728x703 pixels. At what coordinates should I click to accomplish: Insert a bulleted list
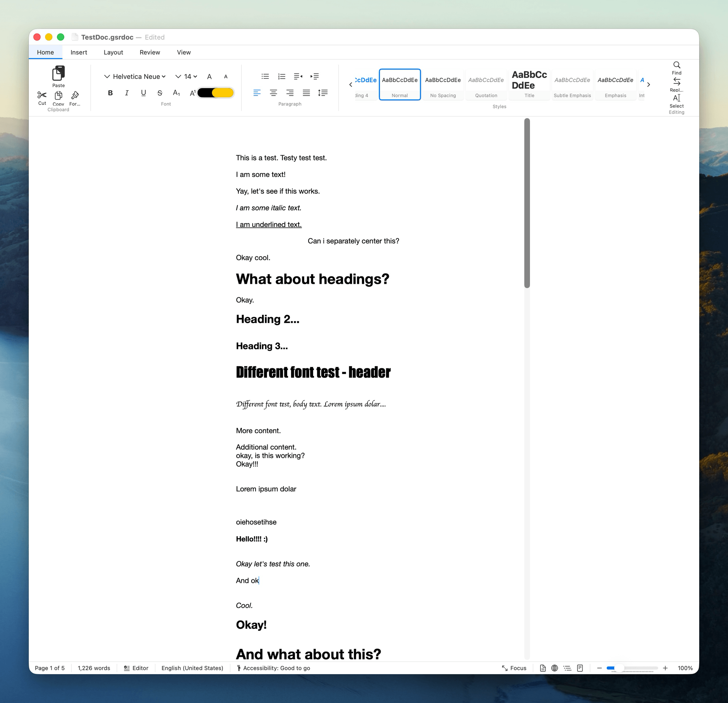click(265, 76)
